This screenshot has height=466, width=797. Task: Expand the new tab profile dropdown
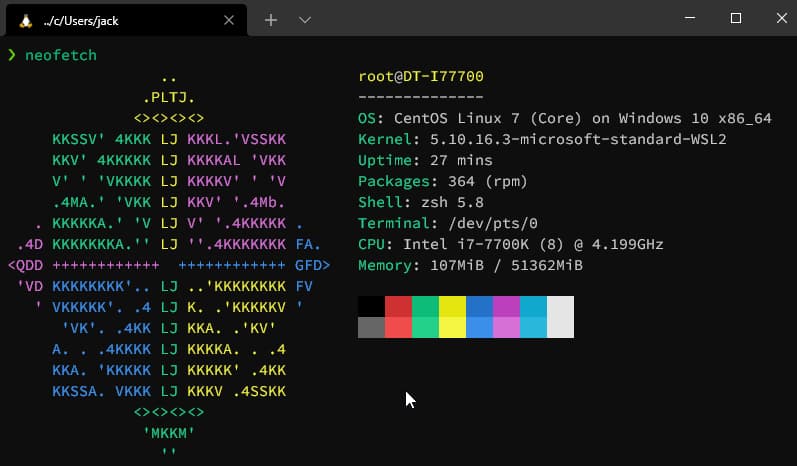(x=305, y=20)
